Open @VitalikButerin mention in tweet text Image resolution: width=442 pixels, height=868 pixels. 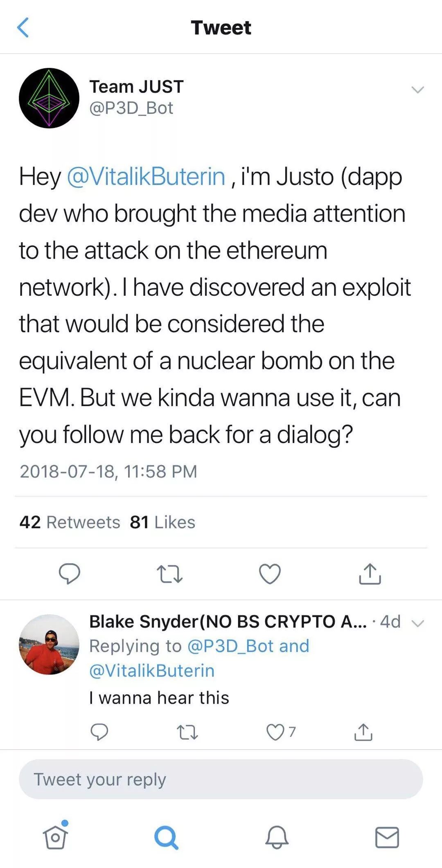pyautogui.click(x=146, y=177)
